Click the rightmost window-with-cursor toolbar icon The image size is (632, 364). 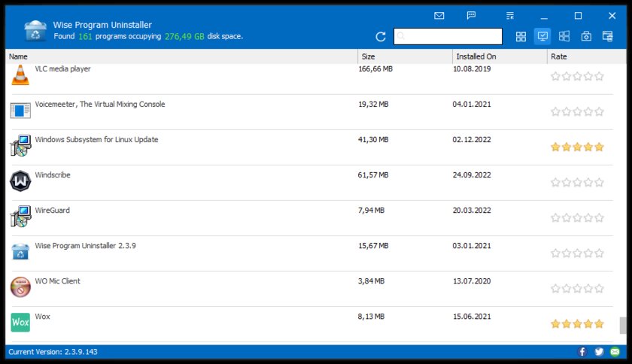[608, 37]
